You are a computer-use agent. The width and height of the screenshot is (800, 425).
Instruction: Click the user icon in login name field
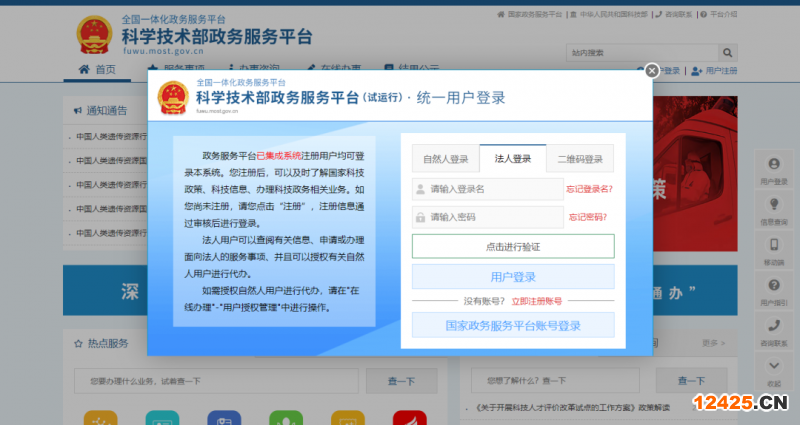point(420,189)
